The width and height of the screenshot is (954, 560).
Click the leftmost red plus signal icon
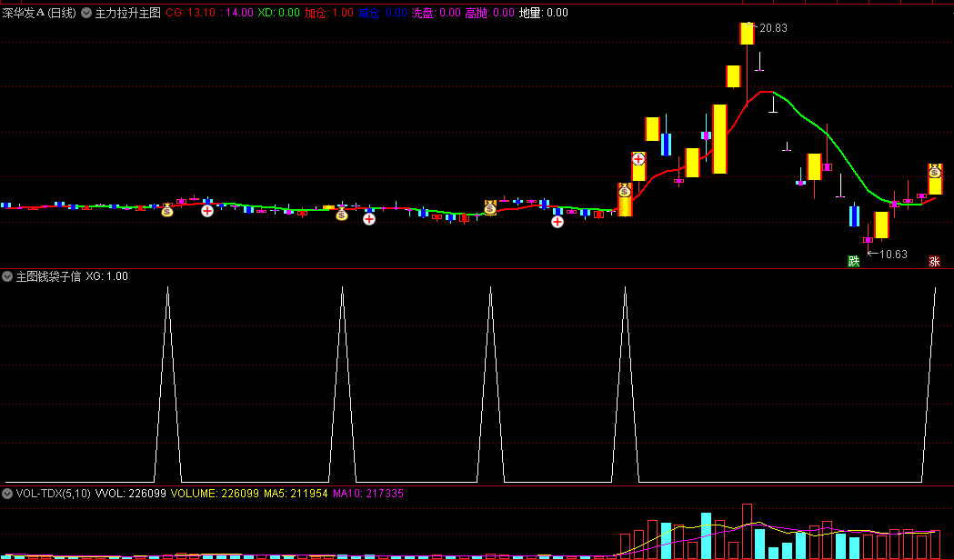pyautogui.click(x=207, y=211)
